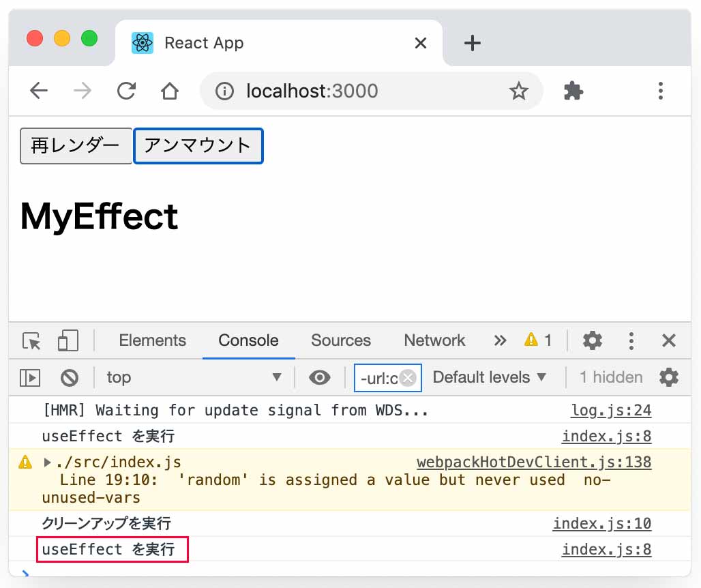Viewport: 701px width, 588px height.
Task: Toggle live expression eye icon
Action: click(319, 377)
